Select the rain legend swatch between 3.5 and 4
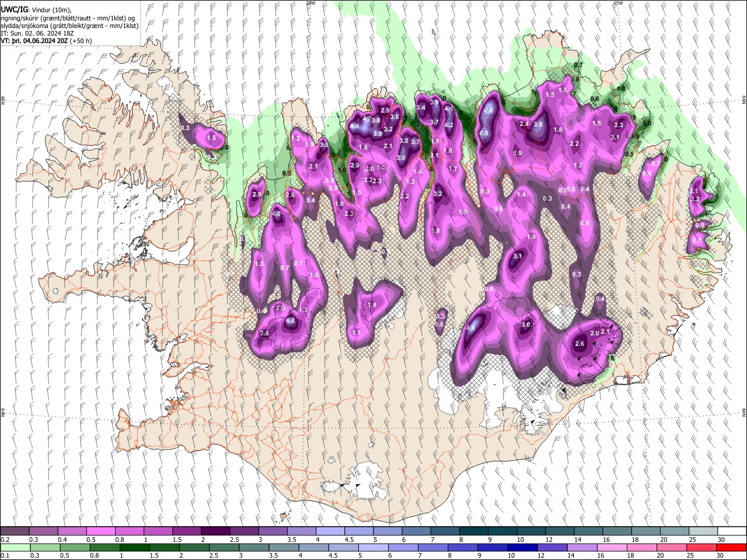This screenshot has width=747, height=560. pyautogui.click(x=283, y=547)
